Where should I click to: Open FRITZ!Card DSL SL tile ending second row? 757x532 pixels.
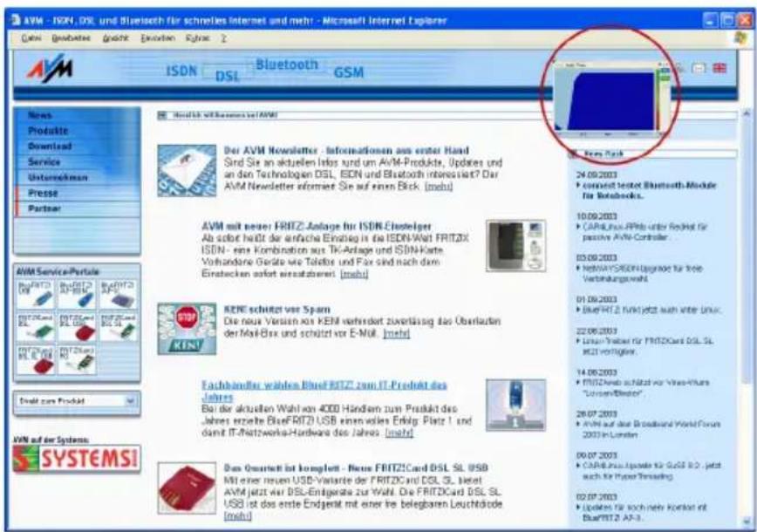point(119,327)
